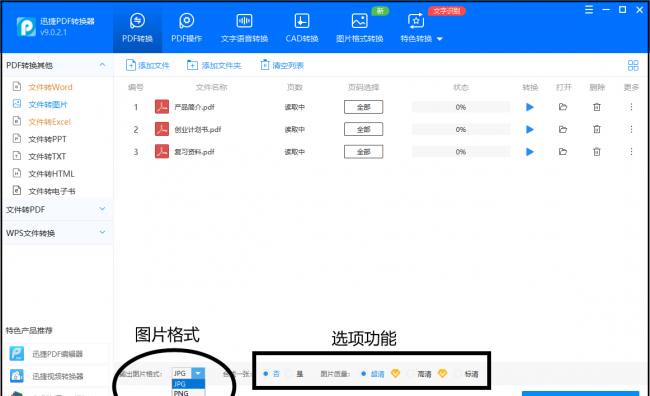The height and width of the screenshot is (396, 650).
Task: Click the VIP diamond icon beside 高清
Action: coord(442,374)
